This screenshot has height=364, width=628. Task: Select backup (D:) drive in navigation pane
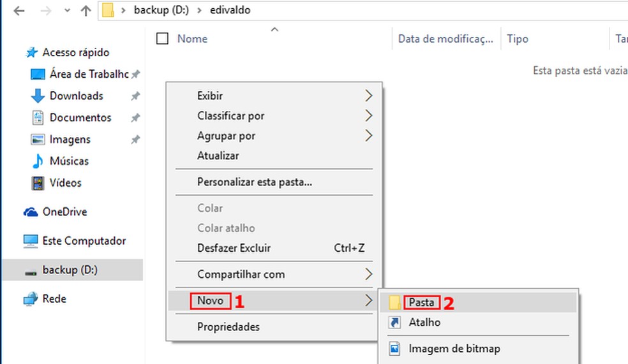[x=70, y=270]
